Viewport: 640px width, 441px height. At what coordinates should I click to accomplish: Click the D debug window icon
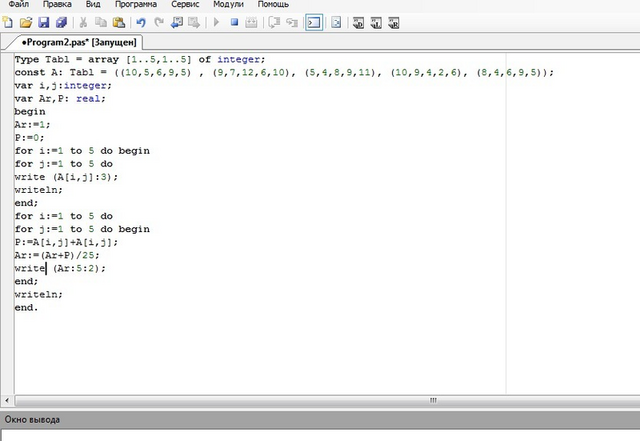coord(358,23)
